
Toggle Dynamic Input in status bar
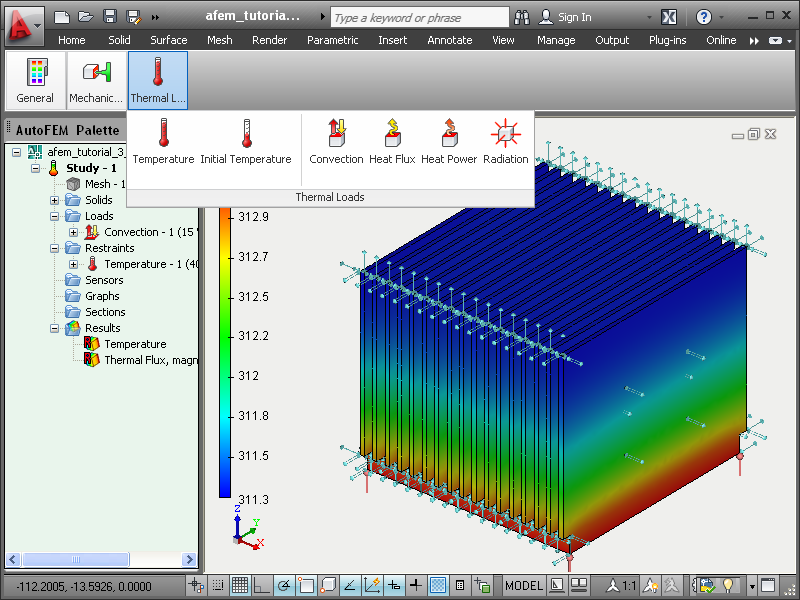tap(394, 585)
